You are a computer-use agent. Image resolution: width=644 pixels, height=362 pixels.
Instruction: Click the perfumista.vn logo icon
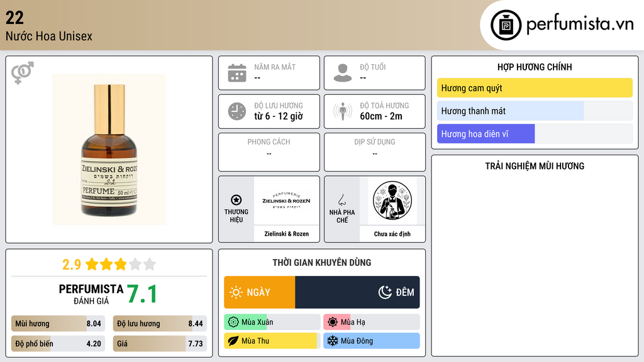click(x=506, y=25)
